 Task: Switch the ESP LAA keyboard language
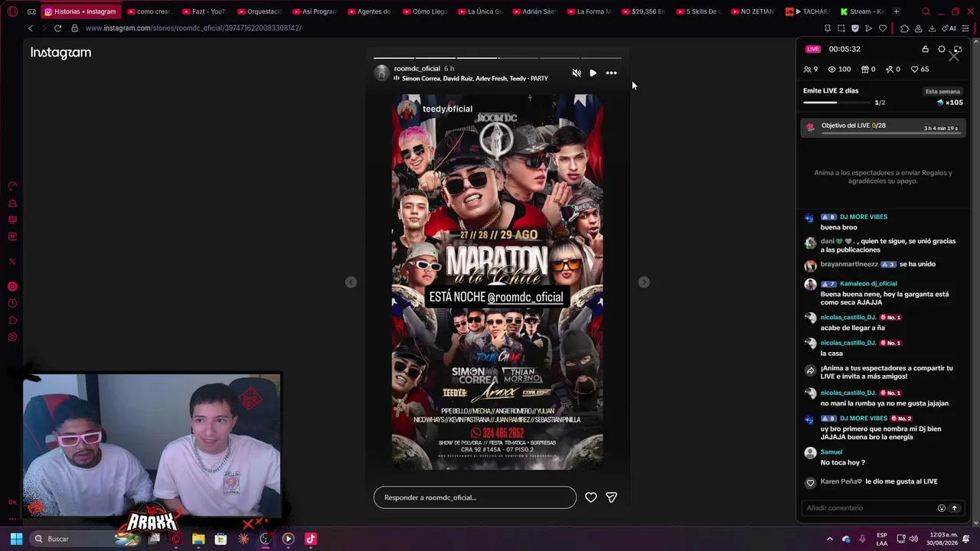882,539
